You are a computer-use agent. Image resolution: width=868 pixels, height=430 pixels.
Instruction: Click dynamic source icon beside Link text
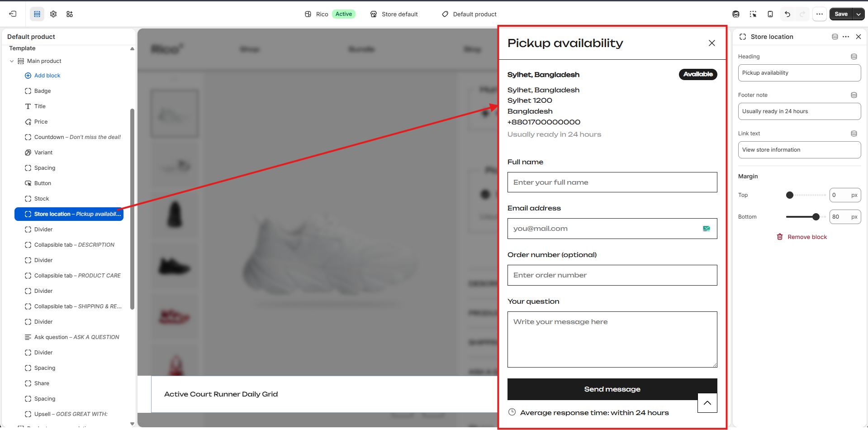pos(854,134)
